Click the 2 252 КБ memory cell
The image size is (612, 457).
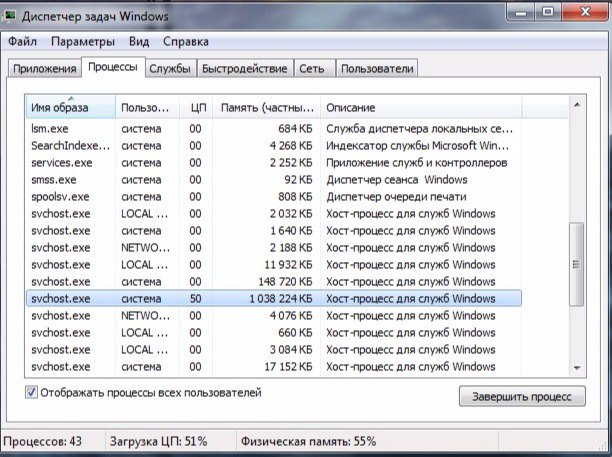coord(291,162)
